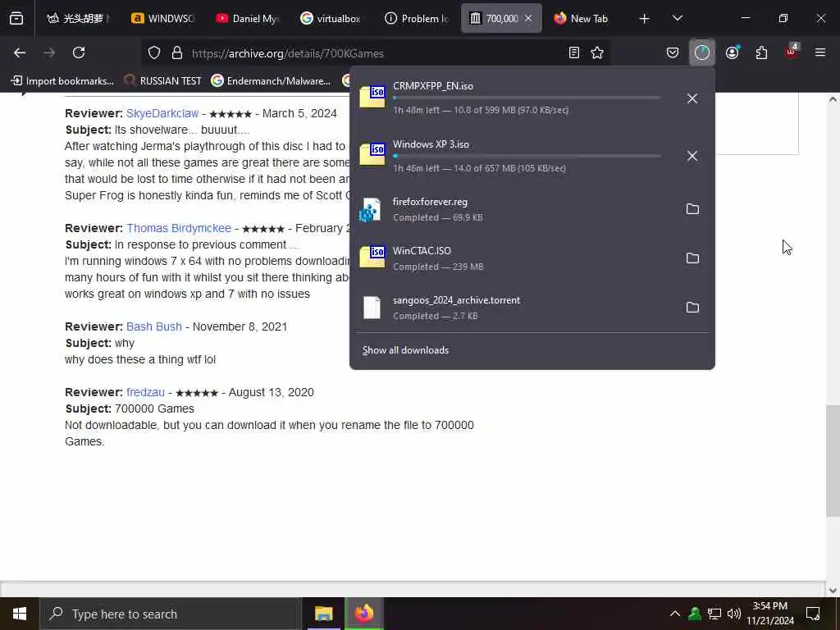The width and height of the screenshot is (840, 630).
Task: Open the network tray icon
Action: [x=714, y=614]
